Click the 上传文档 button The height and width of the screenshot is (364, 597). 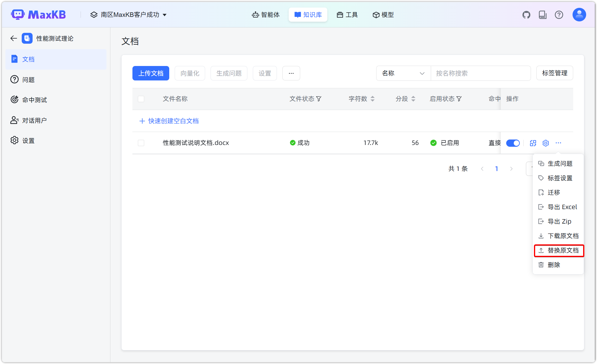[151, 73]
